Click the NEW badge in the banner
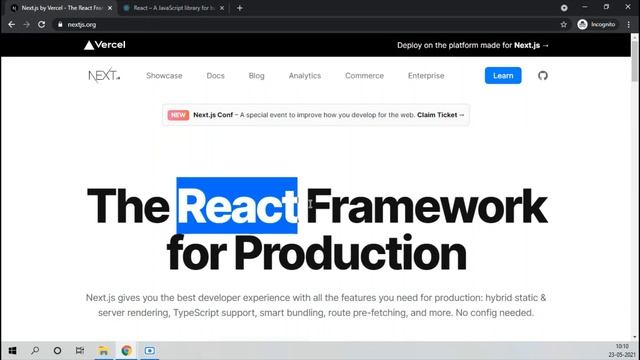Viewport: 640px width, 360px height. pos(178,115)
